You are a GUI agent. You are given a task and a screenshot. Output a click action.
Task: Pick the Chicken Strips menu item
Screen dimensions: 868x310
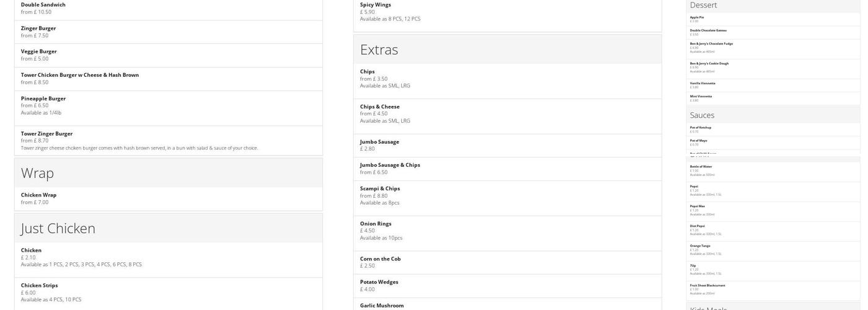[40, 286]
